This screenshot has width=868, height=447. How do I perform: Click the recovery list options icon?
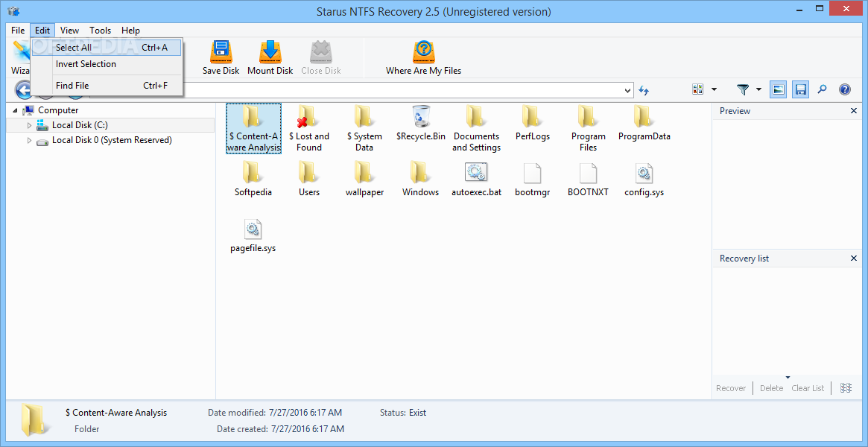coord(846,388)
